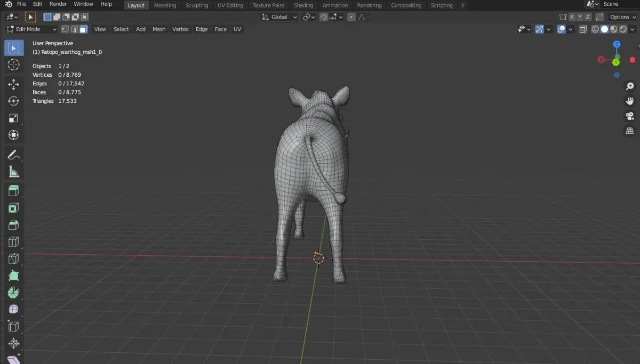Open the object visibility filter dropdown
The width and height of the screenshot is (640, 364).
coord(524,29)
